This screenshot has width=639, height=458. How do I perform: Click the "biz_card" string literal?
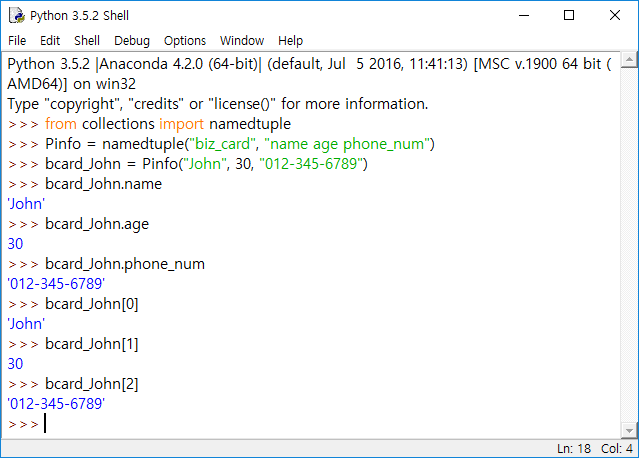point(222,144)
